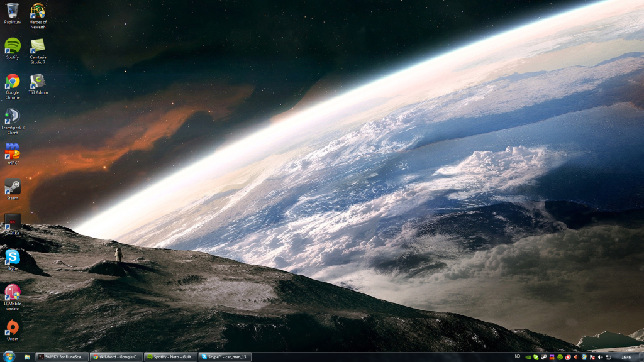Click the Skype desktop shortcut
Image resolution: width=644 pixels, height=362 pixels.
pyautogui.click(x=12, y=257)
